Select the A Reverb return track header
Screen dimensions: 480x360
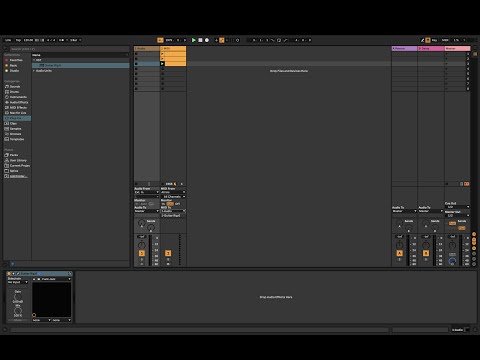point(404,49)
